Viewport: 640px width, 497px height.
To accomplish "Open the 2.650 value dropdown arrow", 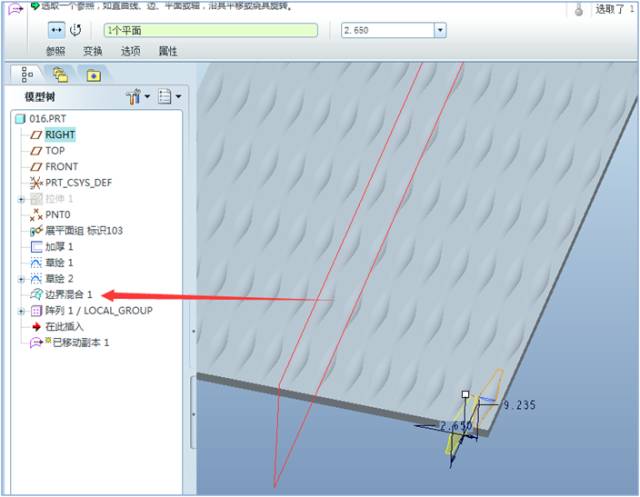I will pos(439,31).
